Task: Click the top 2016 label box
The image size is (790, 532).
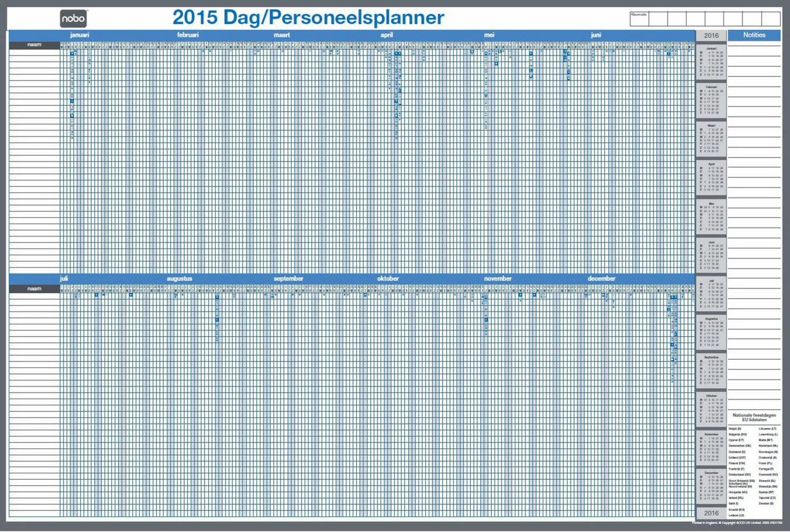Action: 711,36
